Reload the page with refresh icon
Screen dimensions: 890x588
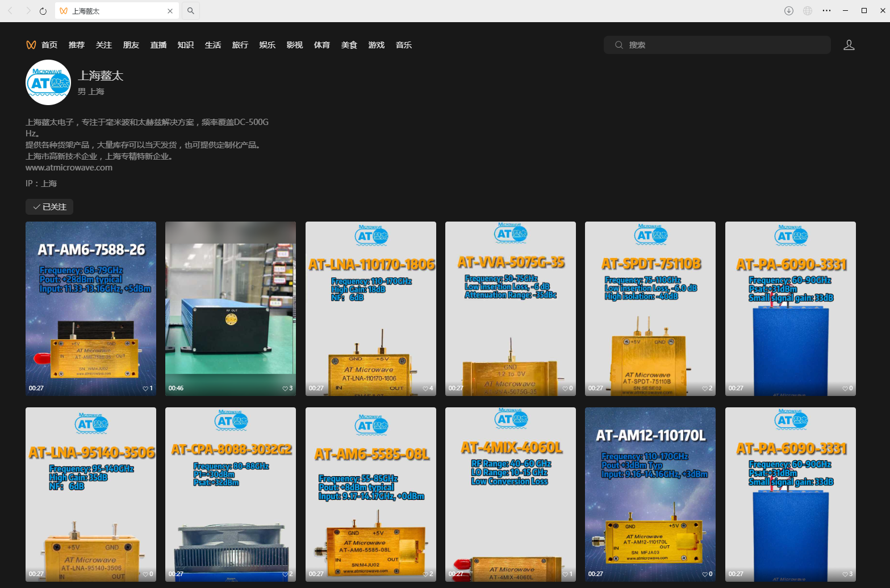click(43, 11)
